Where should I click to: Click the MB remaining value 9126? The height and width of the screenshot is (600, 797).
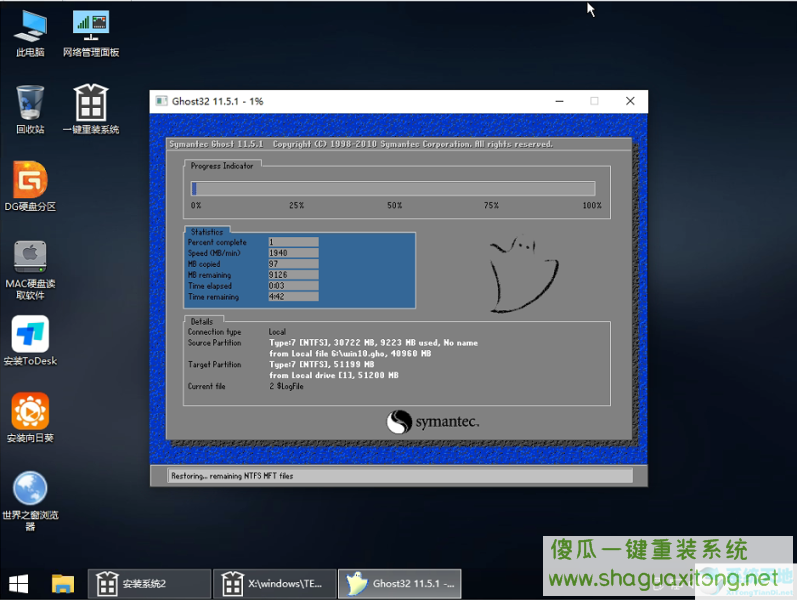click(293, 275)
